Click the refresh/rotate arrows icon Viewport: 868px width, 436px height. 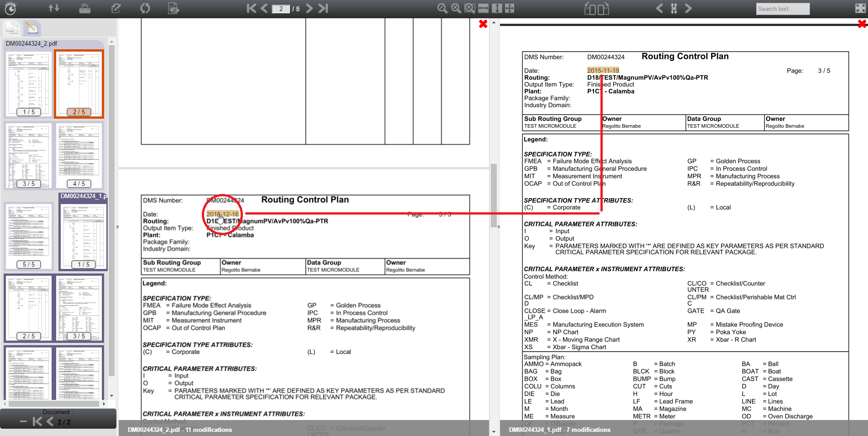click(x=145, y=8)
